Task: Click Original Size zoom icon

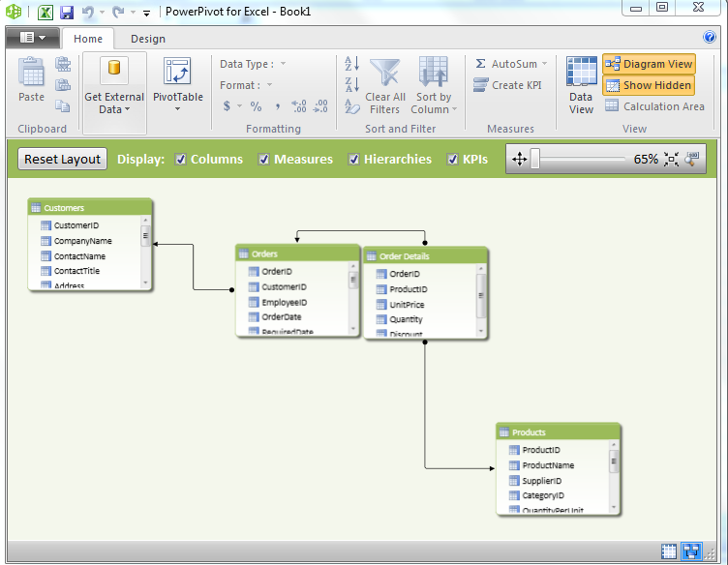Action: click(x=692, y=159)
